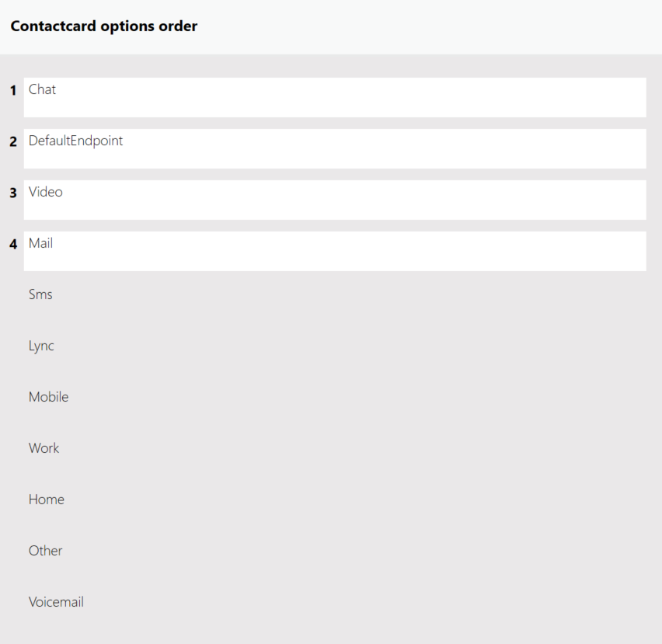Click the Home option

point(46,500)
